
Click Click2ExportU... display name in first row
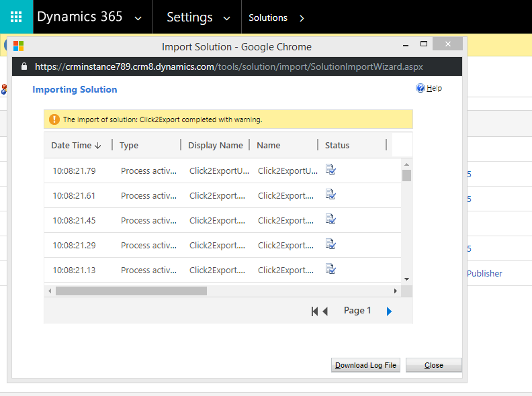(219, 171)
